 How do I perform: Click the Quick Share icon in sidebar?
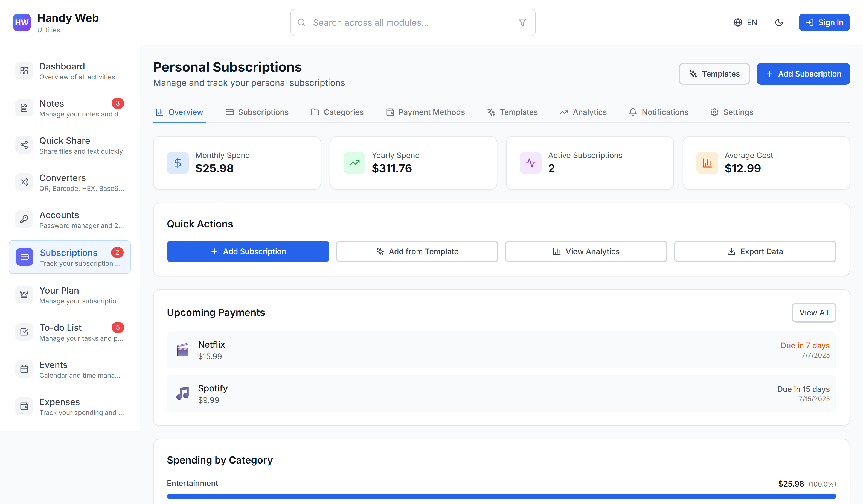pos(24,145)
